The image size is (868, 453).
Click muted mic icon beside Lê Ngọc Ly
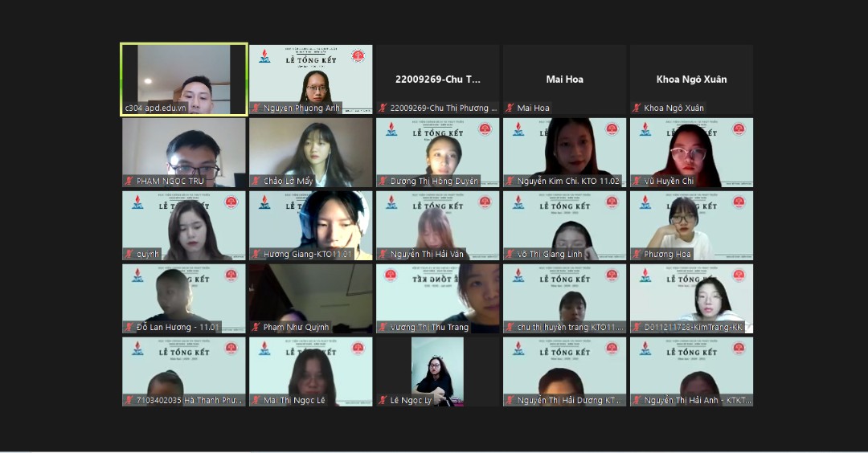click(x=383, y=400)
